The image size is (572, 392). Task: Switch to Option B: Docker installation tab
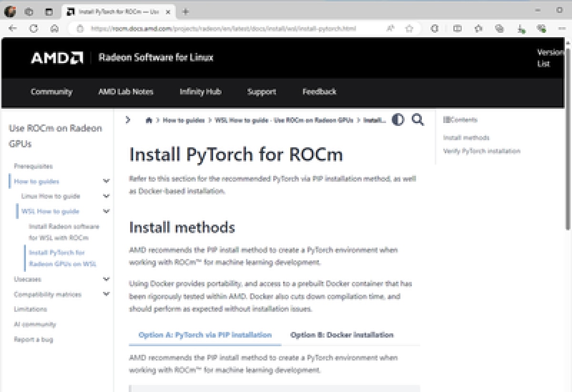coord(342,335)
